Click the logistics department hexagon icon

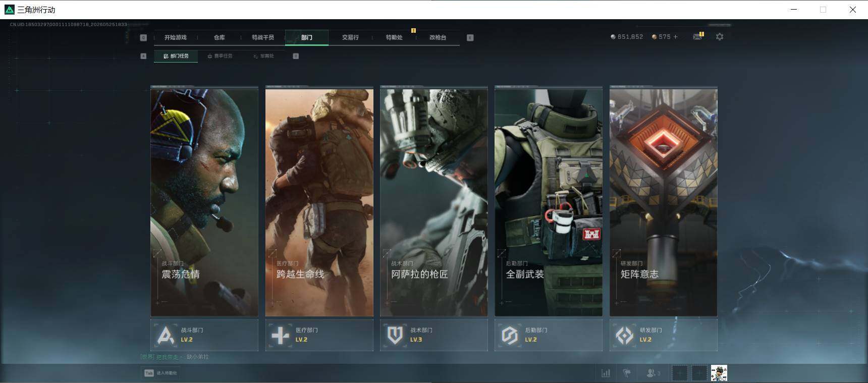(x=510, y=335)
